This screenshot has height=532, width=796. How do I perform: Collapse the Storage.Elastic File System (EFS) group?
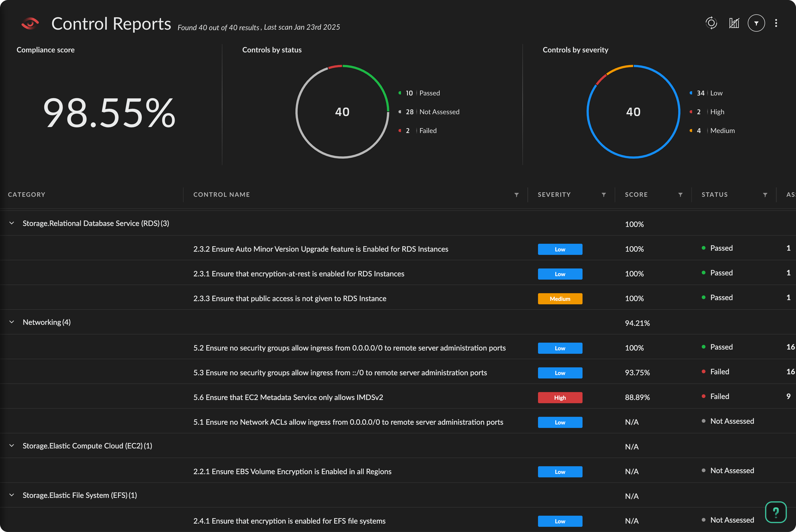(12, 495)
